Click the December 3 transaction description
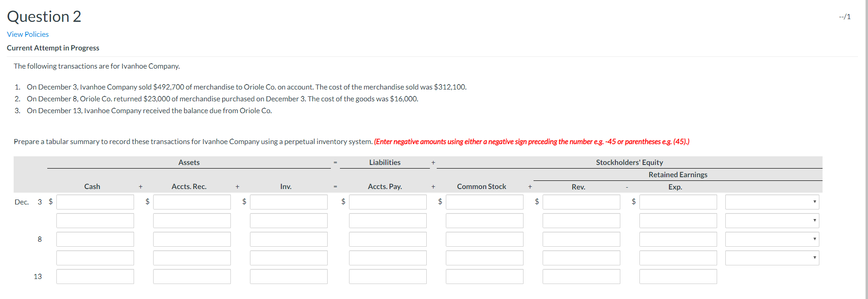The width and height of the screenshot is (868, 299). coord(247,87)
